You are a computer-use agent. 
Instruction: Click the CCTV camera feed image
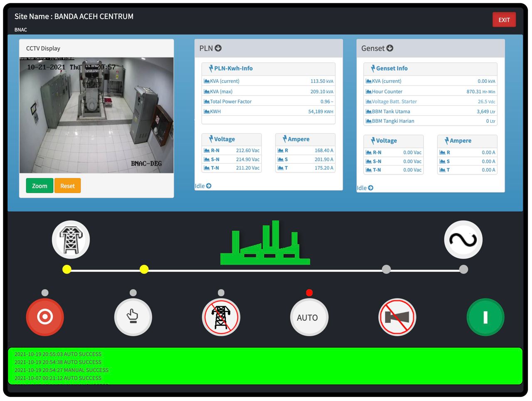pos(96,115)
